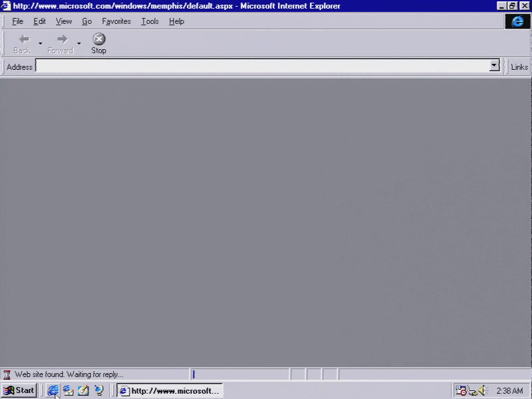
Task: Open the Edit menu
Action: (x=39, y=21)
